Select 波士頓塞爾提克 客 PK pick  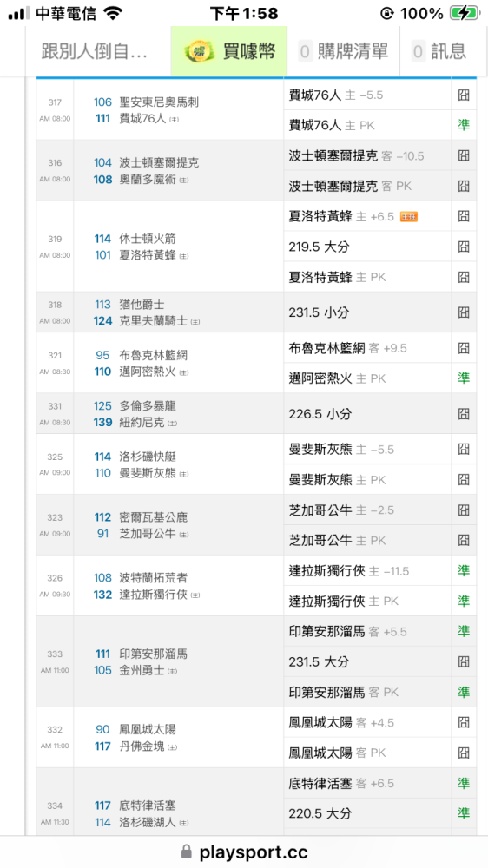pyautogui.click(x=368, y=186)
